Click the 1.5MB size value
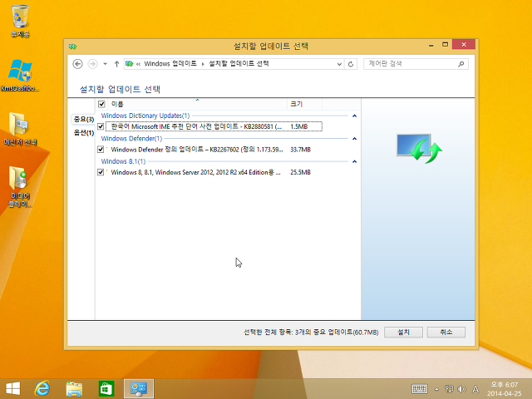Viewport: 532px width, 399px height. [299, 126]
